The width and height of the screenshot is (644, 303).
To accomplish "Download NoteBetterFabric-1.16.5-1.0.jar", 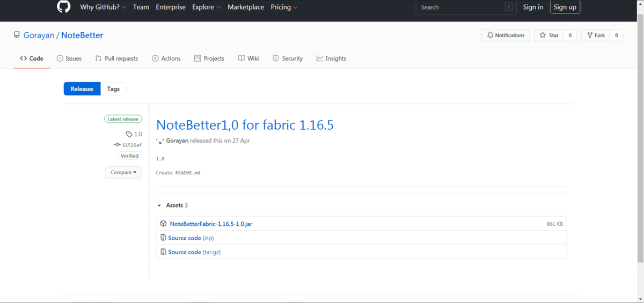I will 211,224.
